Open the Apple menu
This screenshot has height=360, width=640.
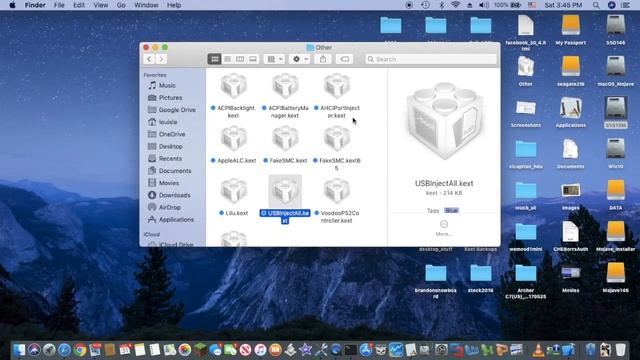(12, 5)
